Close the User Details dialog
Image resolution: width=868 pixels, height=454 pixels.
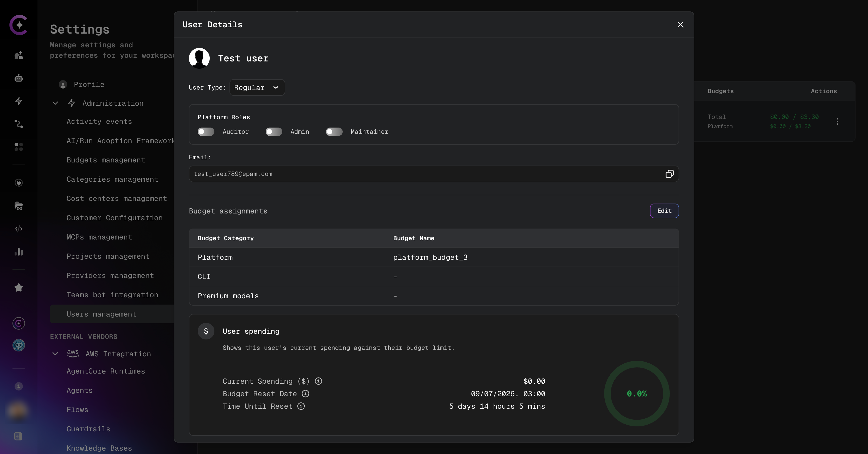click(680, 25)
